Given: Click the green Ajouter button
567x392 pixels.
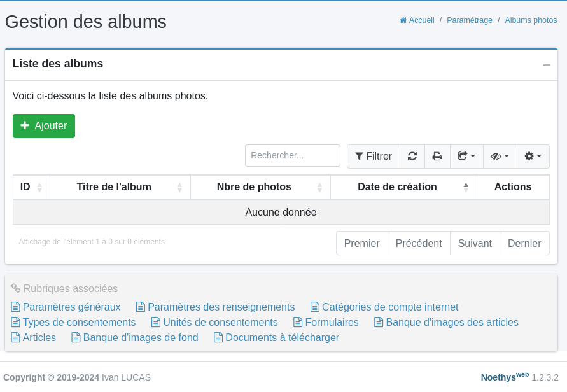Looking at the screenshot, I should click(x=44, y=126).
